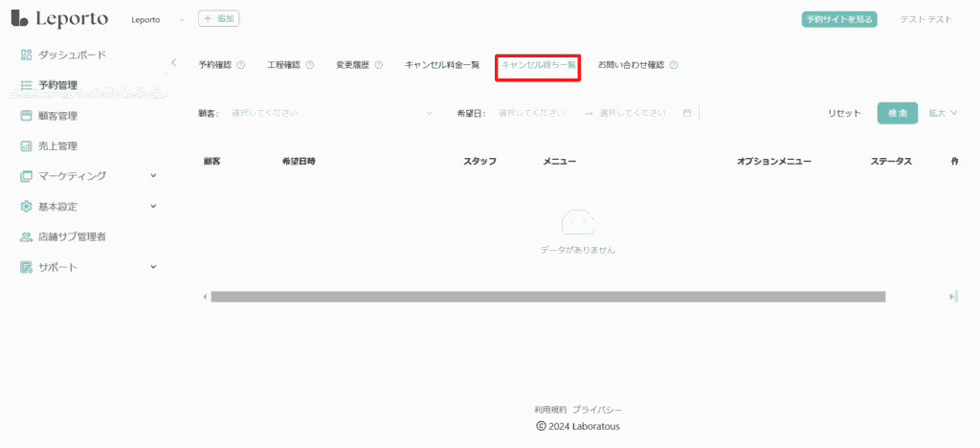Image resolution: width=980 pixels, height=448 pixels.
Task: Click the 検索 search button
Action: 897,113
